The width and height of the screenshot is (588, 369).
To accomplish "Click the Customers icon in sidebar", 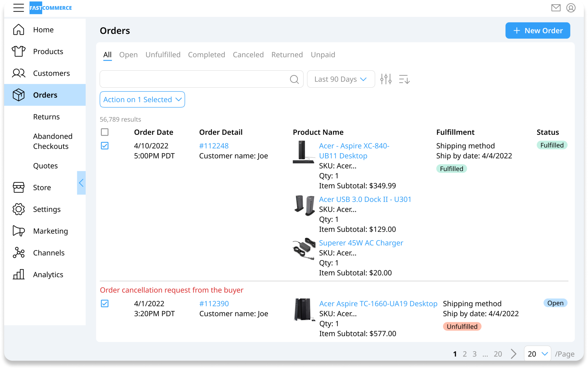I will (18, 73).
